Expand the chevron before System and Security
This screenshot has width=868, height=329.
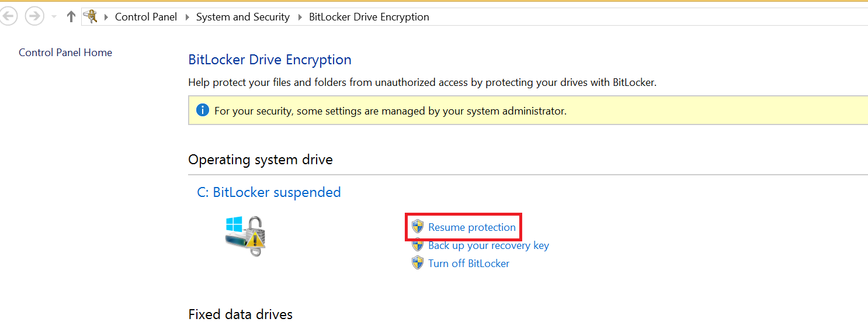coord(187,17)
